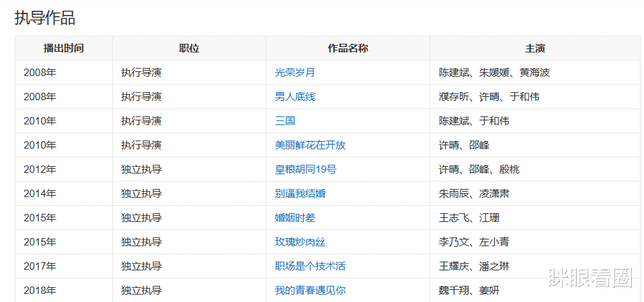Click the 播出时间 column header

(64, 48)
